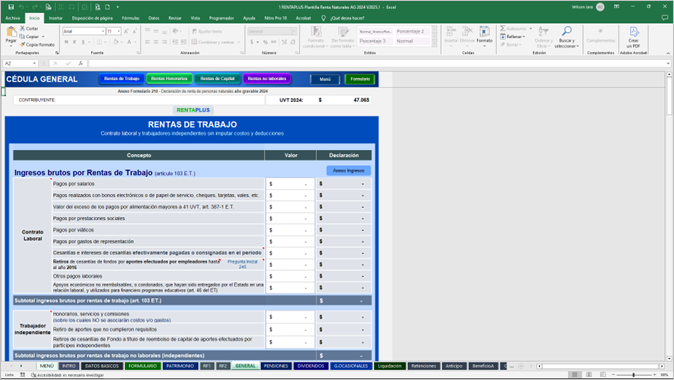Screen dimensions: 674x380
Task: Click the print preview Quick Access icon
Action: point(98,7)
